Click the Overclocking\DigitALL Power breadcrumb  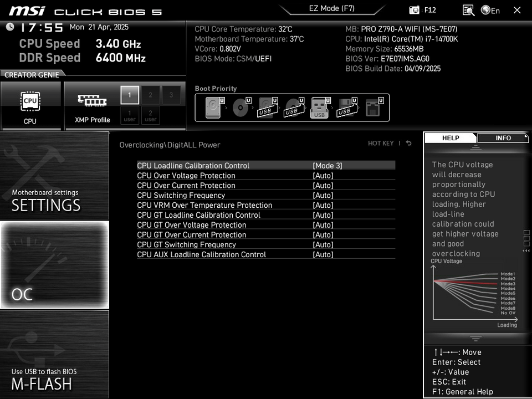[x=170, y=145]
